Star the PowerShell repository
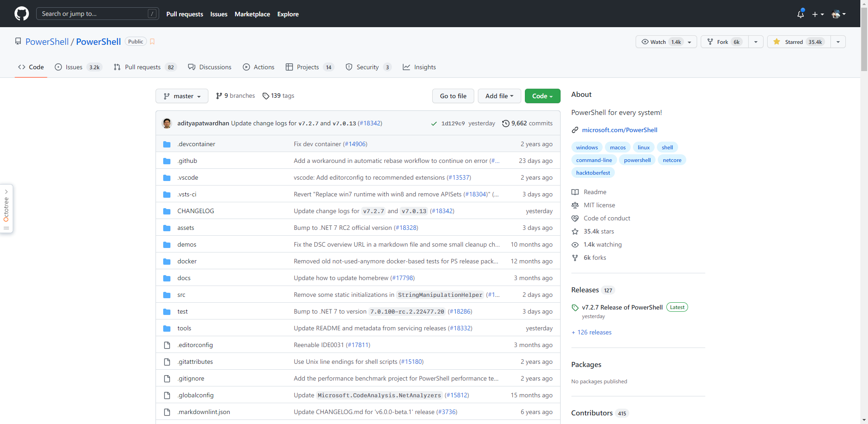Screen dimensions: 868x424 coord(798,42)
